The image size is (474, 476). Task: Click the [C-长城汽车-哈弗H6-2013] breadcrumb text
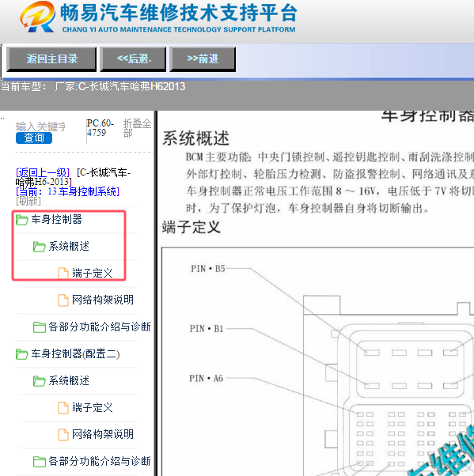(73, 177)
